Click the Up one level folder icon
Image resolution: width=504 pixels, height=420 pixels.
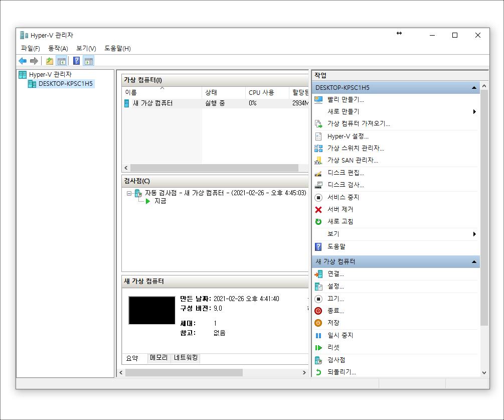pos(50,61)
